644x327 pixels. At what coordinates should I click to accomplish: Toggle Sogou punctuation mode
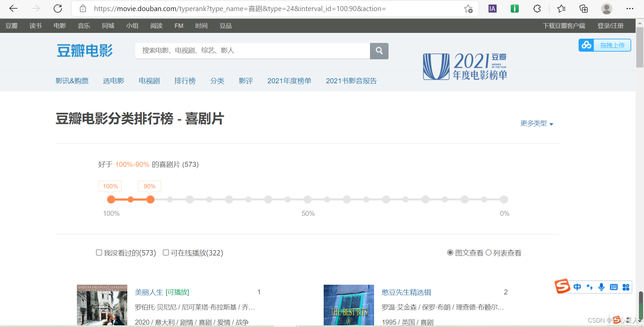point(590,287)
